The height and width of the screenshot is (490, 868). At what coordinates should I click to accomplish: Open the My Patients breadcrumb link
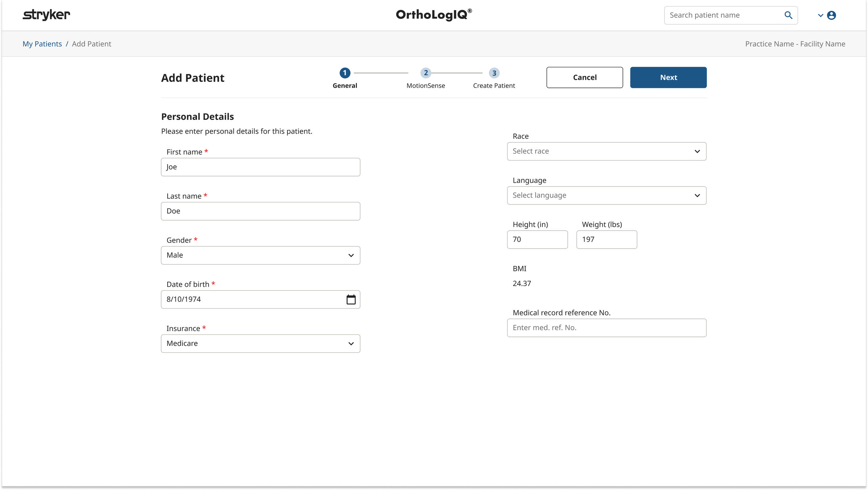pos(42,44)
